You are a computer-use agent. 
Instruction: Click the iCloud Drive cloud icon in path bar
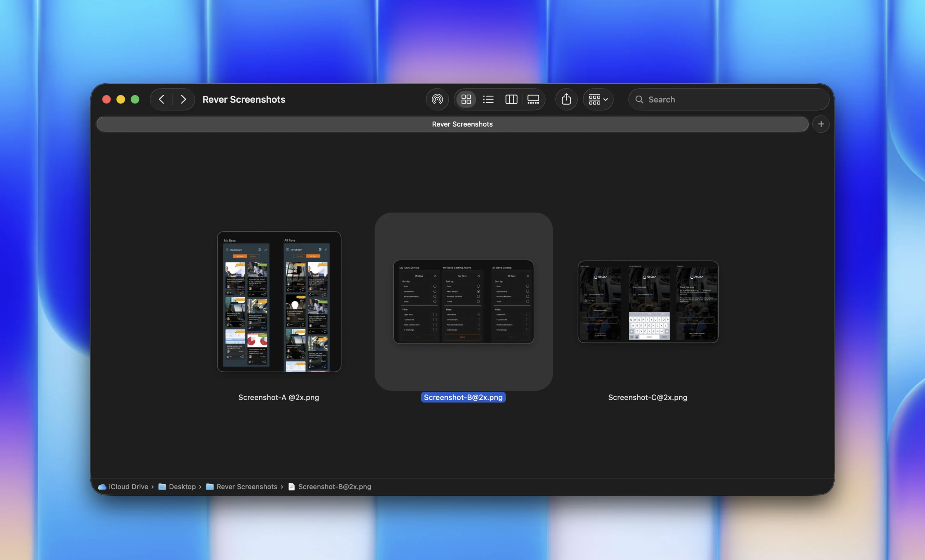click(x=102, y=487)
